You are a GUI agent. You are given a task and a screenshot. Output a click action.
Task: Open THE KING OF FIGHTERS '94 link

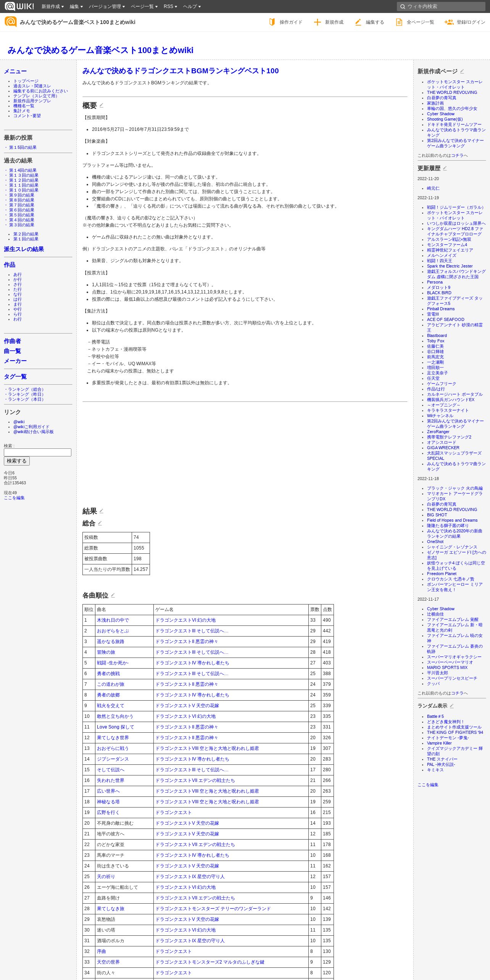pos(455,732)
